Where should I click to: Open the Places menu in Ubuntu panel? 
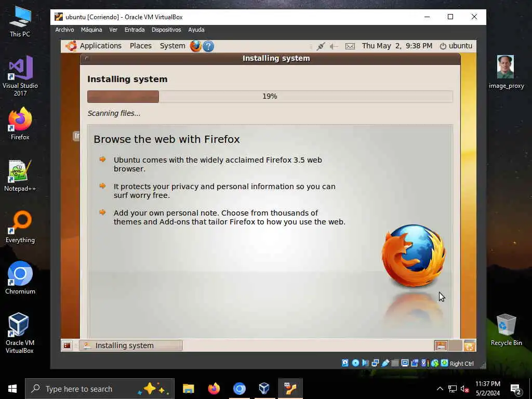[140, 46]
